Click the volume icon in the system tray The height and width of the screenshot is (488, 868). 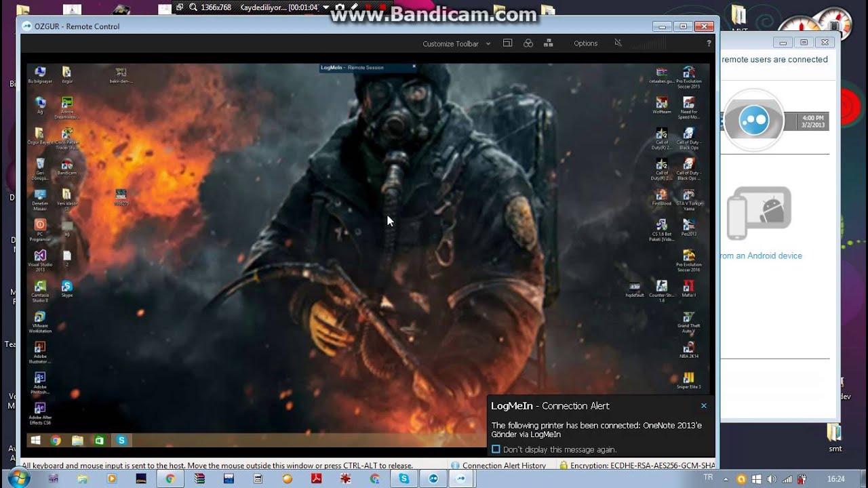(x=771, y=479)
